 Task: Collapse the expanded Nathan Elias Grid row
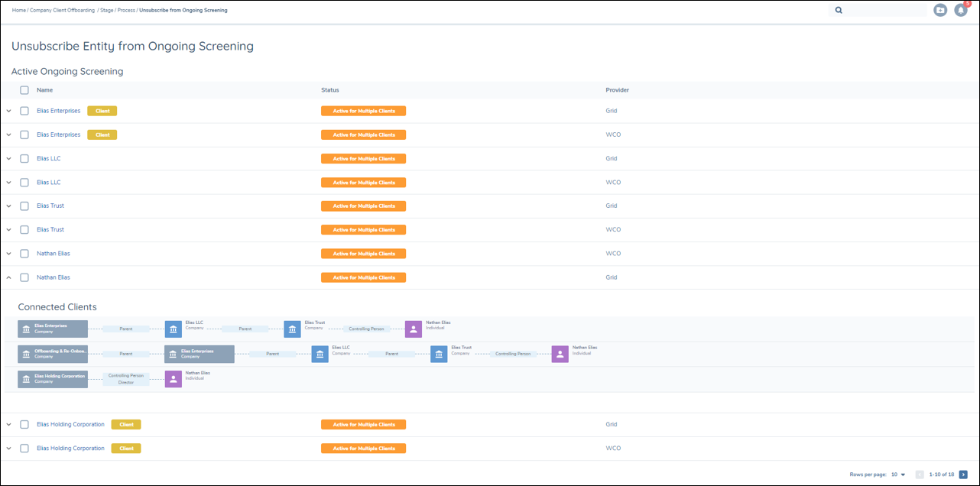[9, 277]
